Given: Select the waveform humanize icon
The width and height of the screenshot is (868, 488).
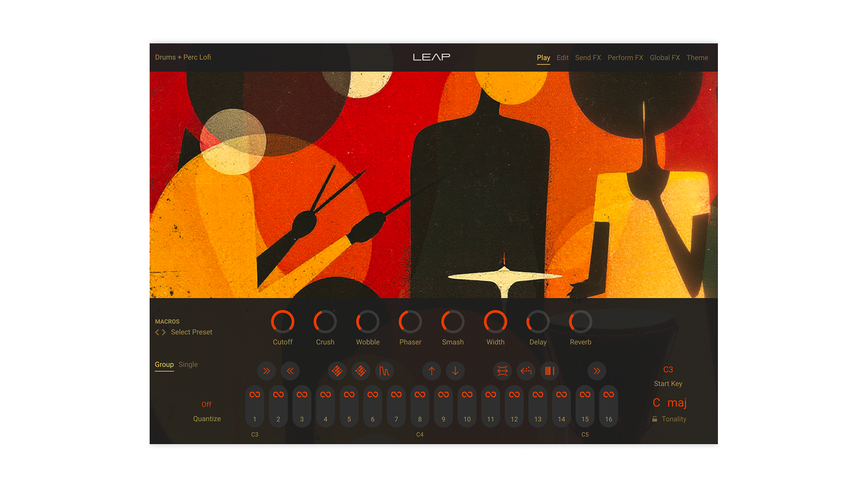Looking at the screenshot, I should 384,371.
